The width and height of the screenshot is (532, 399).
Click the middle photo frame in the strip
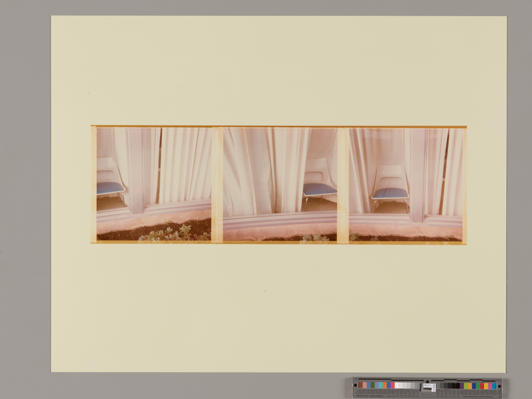(280, 184)
